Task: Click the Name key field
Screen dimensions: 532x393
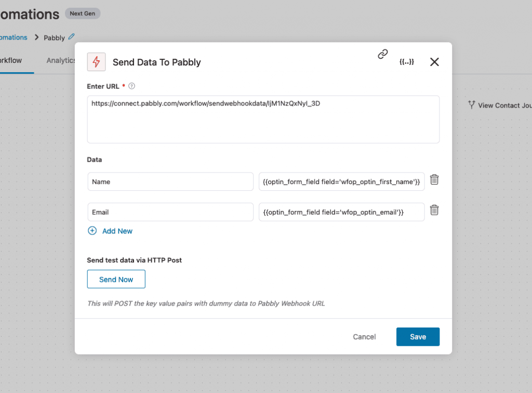Action: [170, 181]
